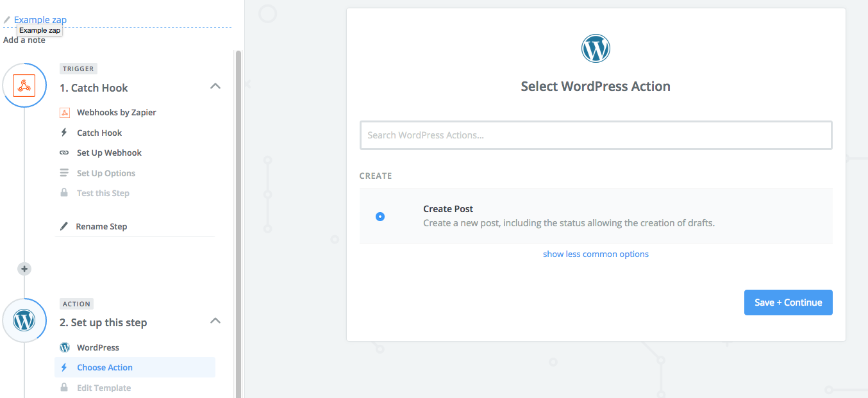Image resolution: width=868 pixels, height=398 pixels.
Task: Click lightning icon beside Choose Action
Action: (64, 367)
